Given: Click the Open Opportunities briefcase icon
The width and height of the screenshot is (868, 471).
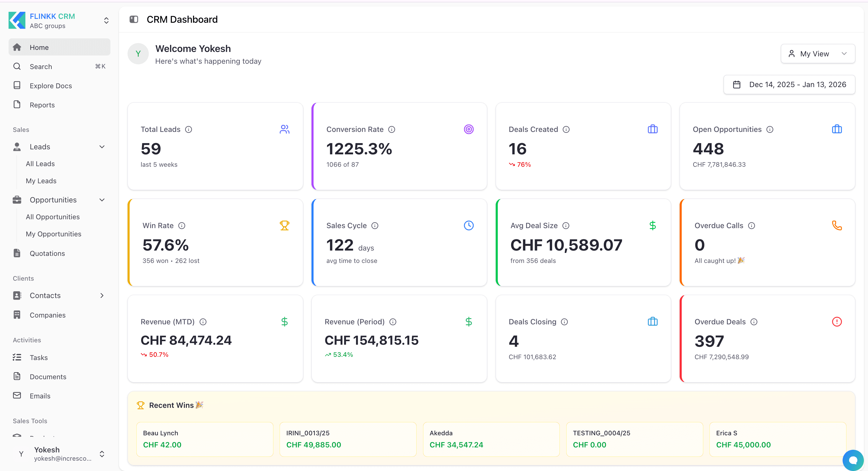Looking at the screenshot, I should click(837, 129).
